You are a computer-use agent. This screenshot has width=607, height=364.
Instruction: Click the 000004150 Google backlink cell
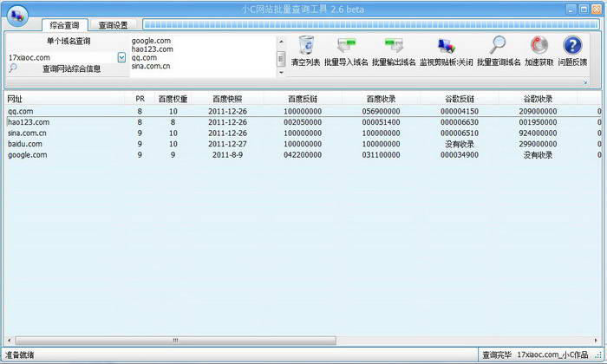click(x=459, y=112)
